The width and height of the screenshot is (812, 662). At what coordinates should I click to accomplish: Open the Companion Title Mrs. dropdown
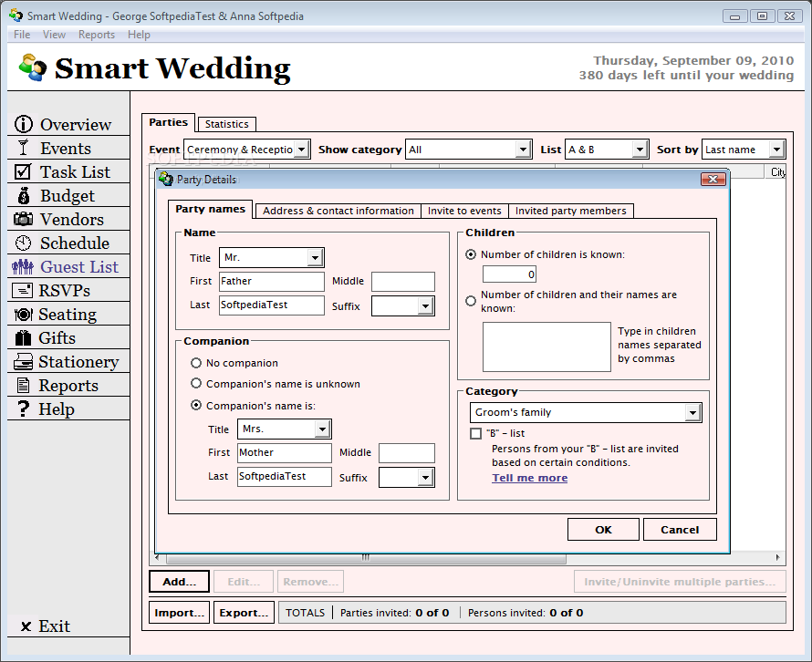click(x=322, y=429)
